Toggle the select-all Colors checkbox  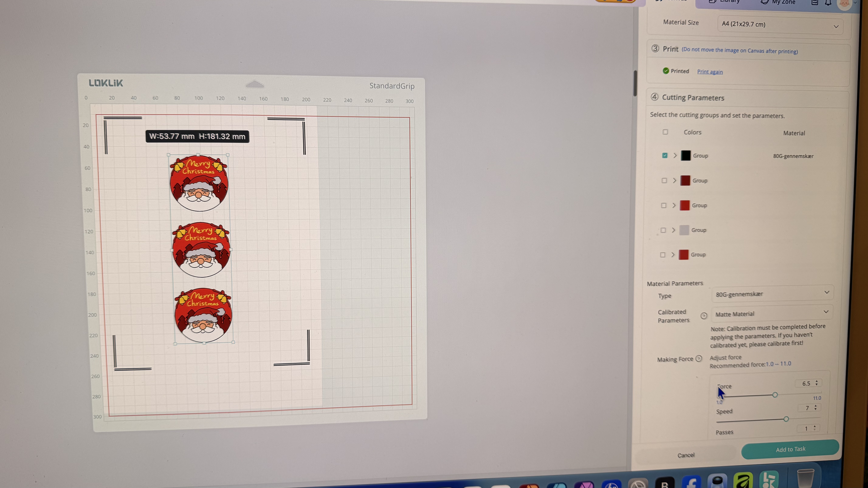(x=665, y=132)
